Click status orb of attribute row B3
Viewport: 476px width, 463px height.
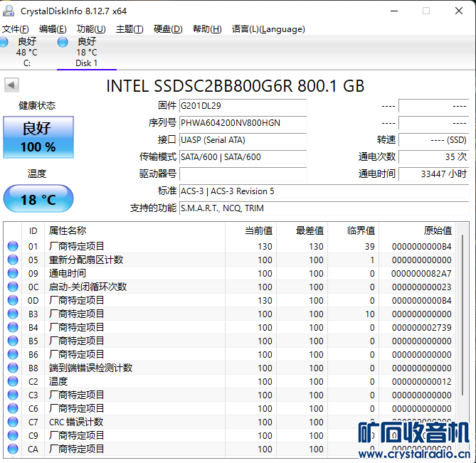13,314
